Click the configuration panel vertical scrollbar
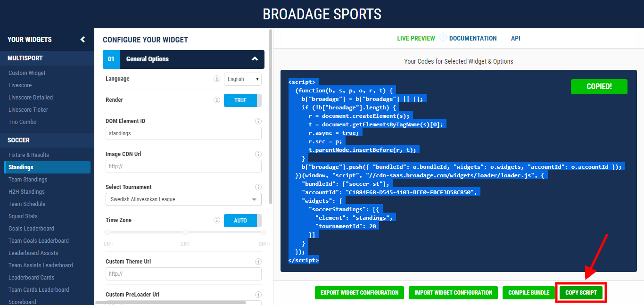 click(x=270, y=117)
